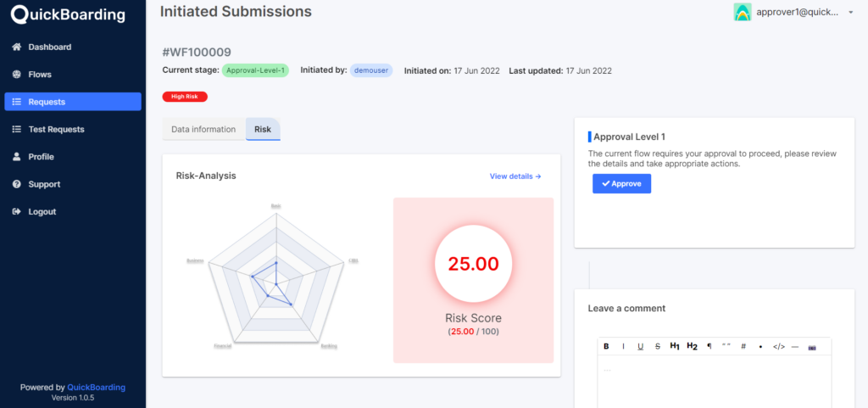This screenshot has width=868, height=408.
Task: Toggle bold formatting in comment editor
Action: (606, 346)
